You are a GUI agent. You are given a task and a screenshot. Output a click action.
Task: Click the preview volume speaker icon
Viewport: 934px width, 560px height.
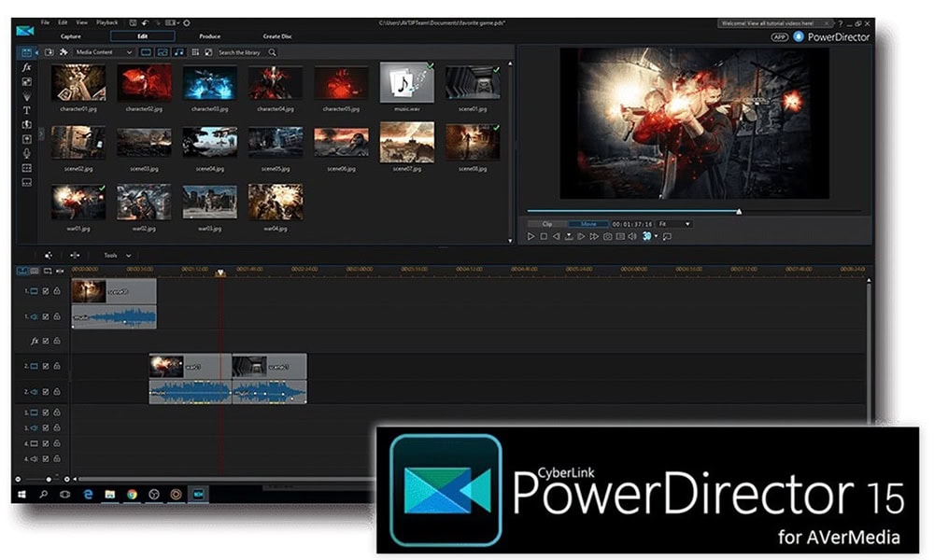pyautogui.click(x=632, y=236)
